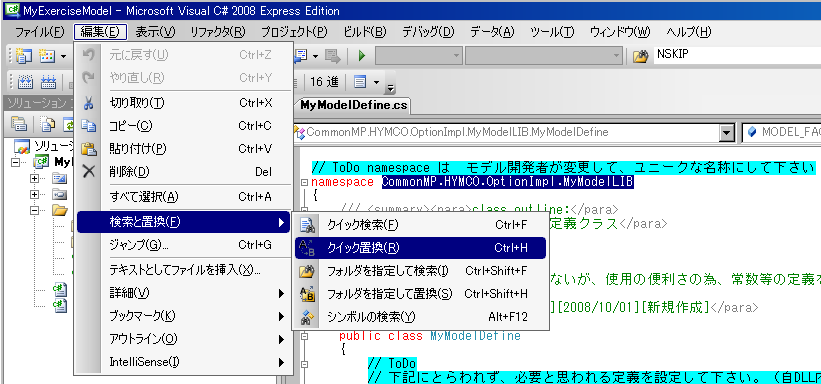This screenshot has width=821, height=384.
Task: Select the upper C# file icon
Action: [x=60, y=289]
